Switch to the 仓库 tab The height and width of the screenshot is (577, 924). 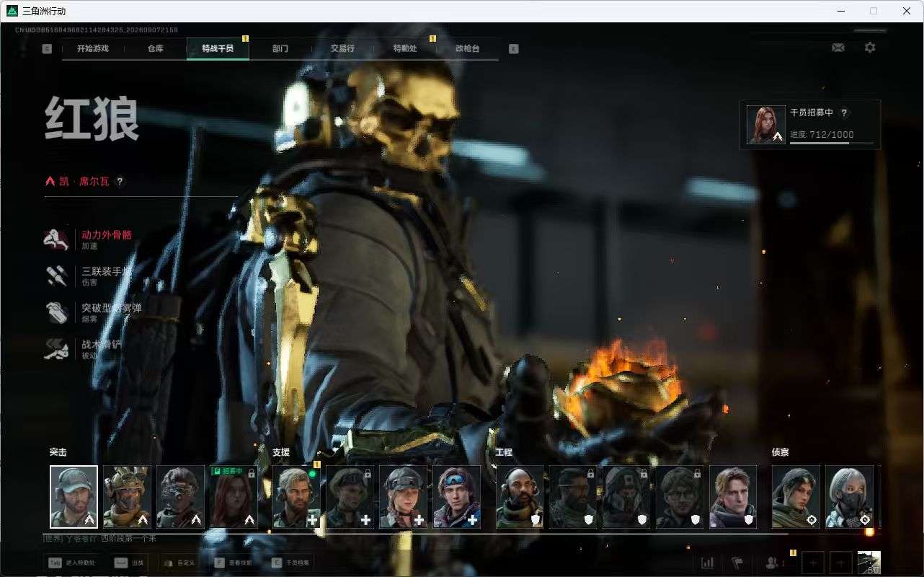click(155, 48)
